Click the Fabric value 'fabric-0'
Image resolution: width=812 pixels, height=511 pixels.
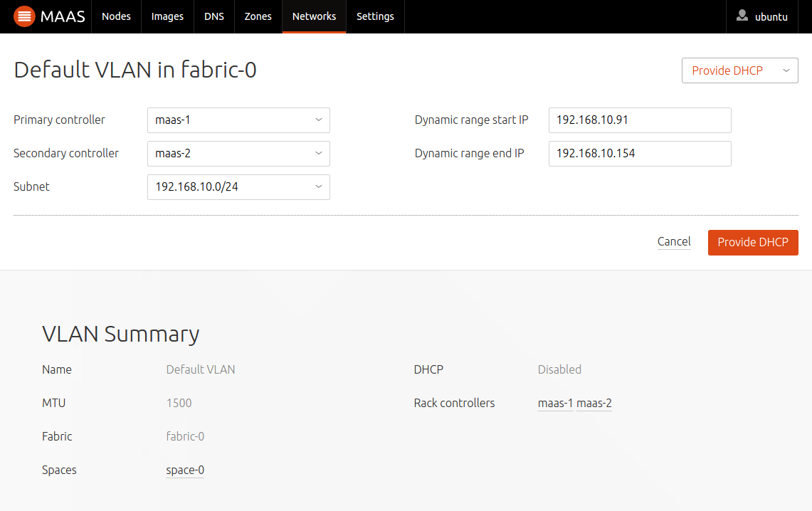[185, 436]
